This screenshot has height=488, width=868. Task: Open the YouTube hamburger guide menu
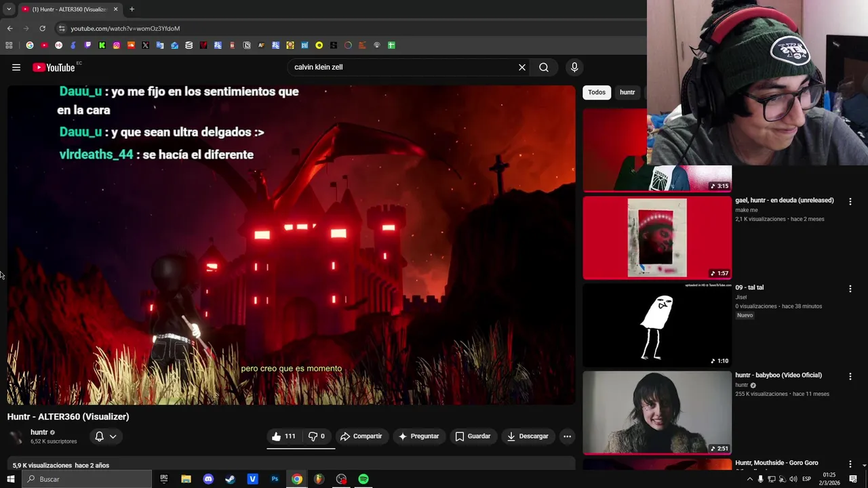click(x=16, y=67)
